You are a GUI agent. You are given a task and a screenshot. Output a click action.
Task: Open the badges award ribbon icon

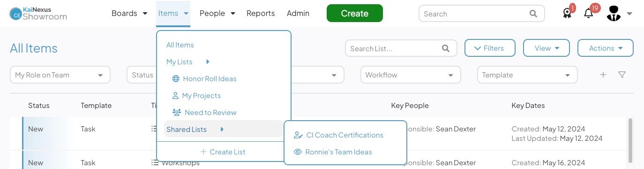568,14
